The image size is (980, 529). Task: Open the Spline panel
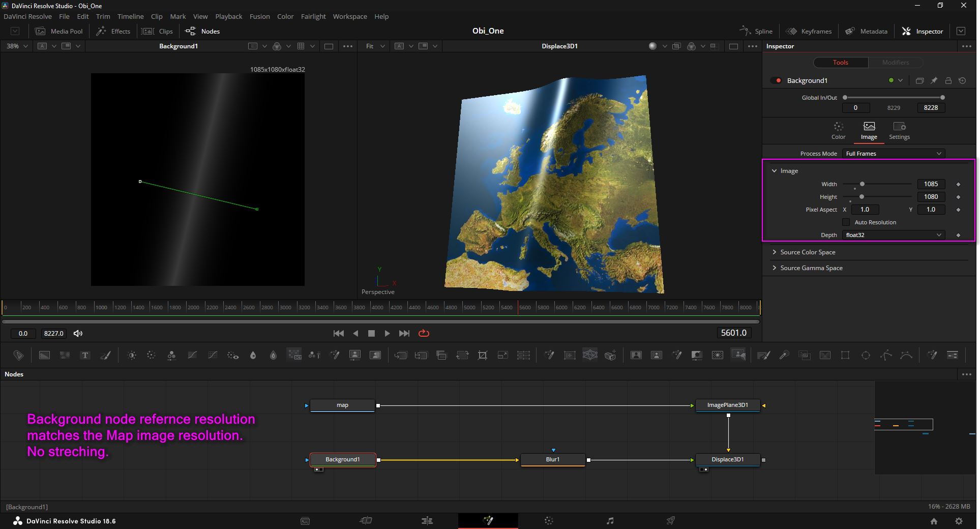tap(756, 31)
